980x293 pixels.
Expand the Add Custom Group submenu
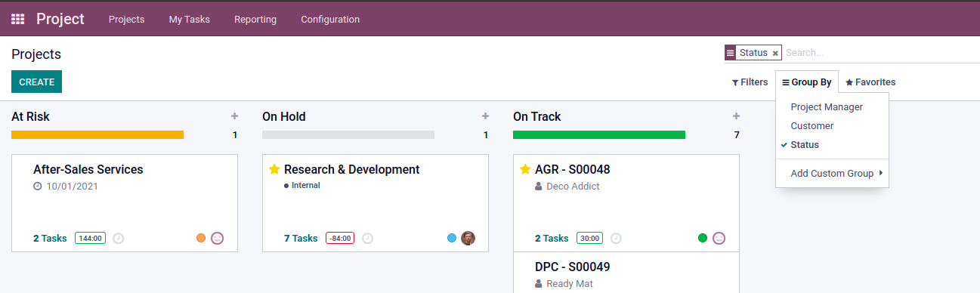point(832,174)
